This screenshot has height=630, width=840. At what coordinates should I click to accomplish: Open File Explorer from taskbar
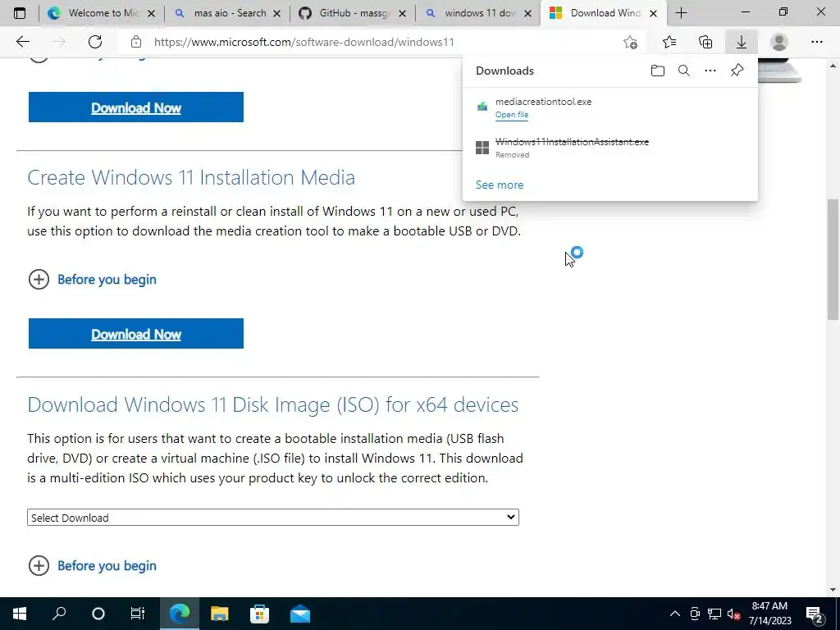(x=219, y=614)
